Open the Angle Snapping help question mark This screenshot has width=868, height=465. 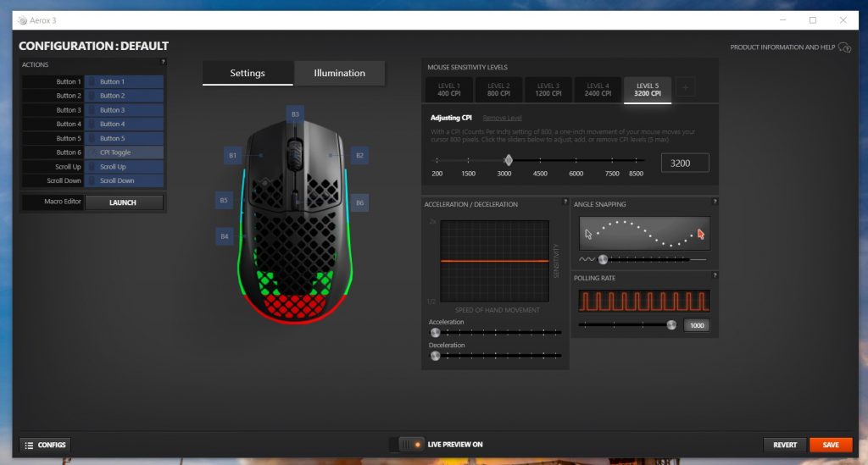pyautogui.click(x=715, y=202)
